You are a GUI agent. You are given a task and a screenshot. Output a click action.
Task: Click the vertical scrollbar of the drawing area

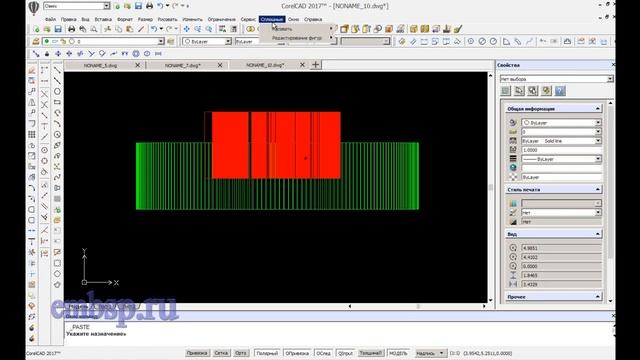pyautogui.click(x=491, y=187)
